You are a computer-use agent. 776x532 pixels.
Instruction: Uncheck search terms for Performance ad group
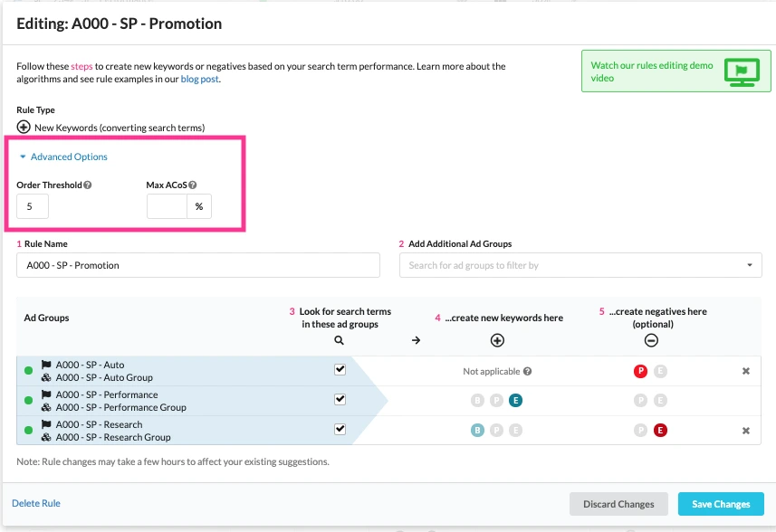[x=340, y=400]
